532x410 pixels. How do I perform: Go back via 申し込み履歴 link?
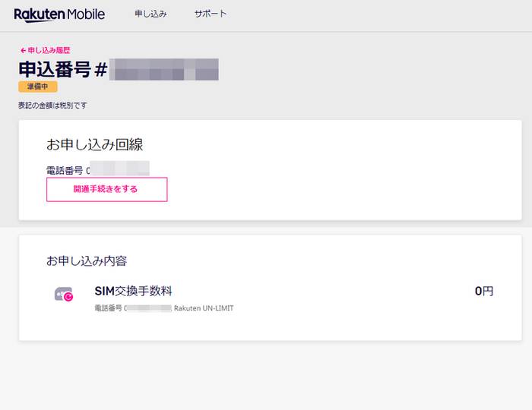(45, 50)
